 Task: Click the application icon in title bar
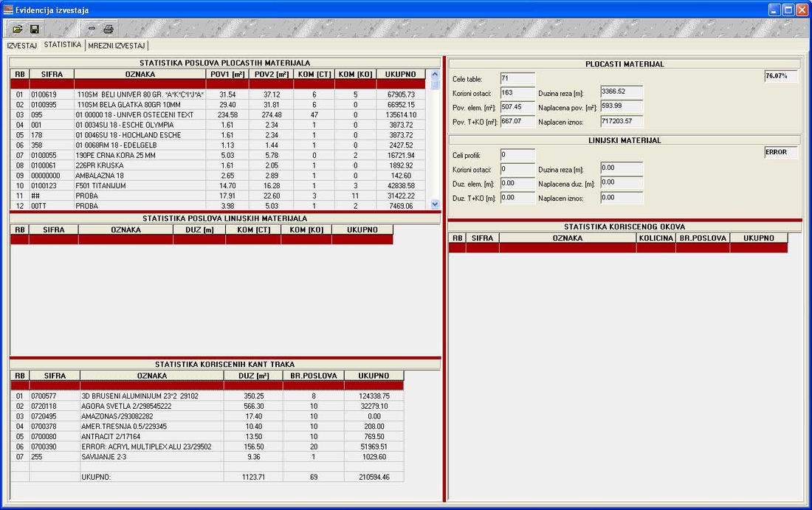[8, 10]
